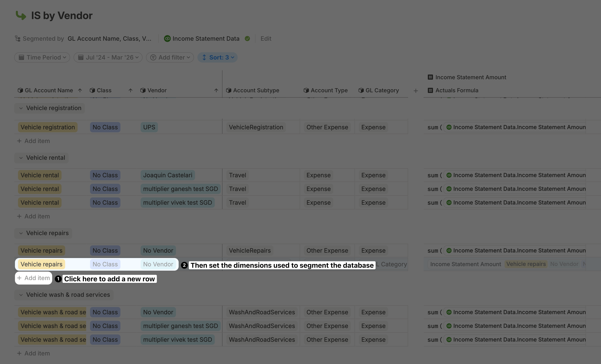The height and width of the screenshot is (364, 601).
Task: Click the QuickBooks icon next to Income Statement Data
Action: [167, 39]
